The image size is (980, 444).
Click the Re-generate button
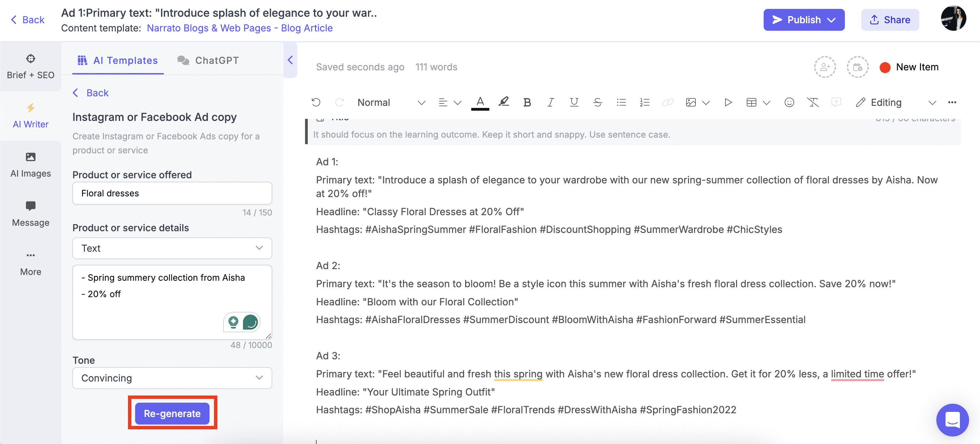(x=173, y=413)
